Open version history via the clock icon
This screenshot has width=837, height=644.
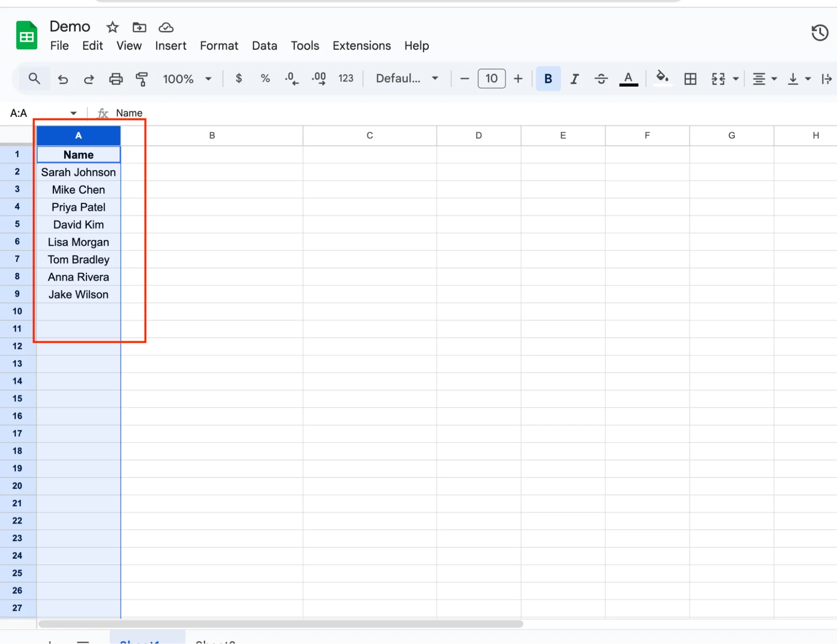(x=819, y=33)
